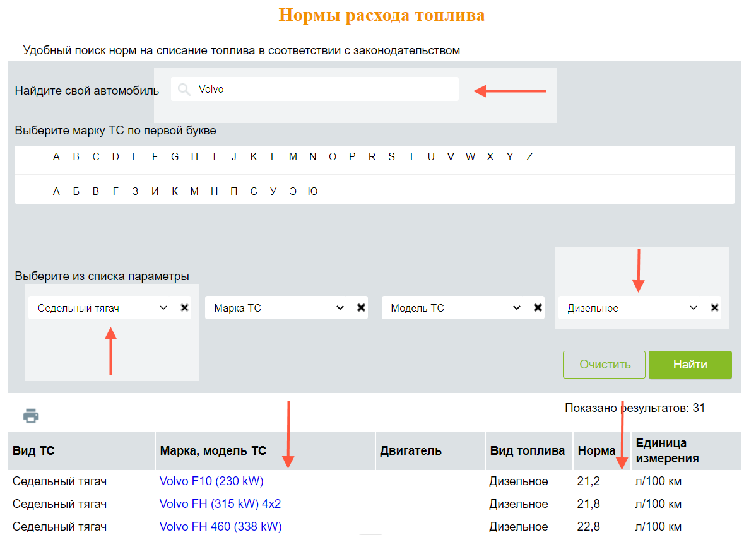Select letter Z brand filter
The image size is (756, 535).
[529, 156]
